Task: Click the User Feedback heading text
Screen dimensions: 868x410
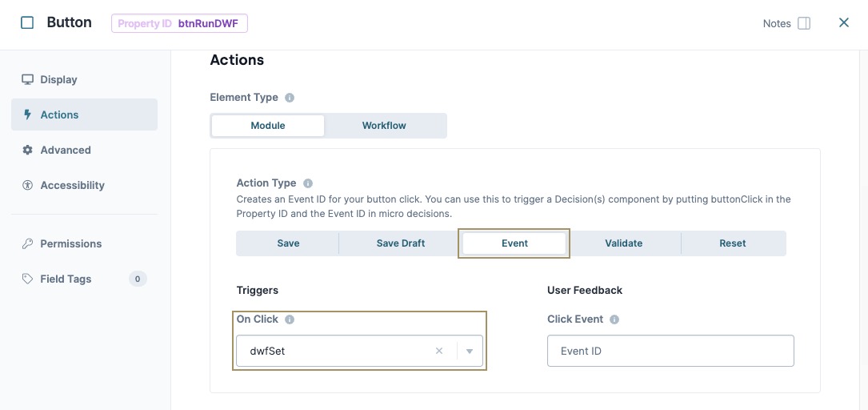Action: (585, 291)
